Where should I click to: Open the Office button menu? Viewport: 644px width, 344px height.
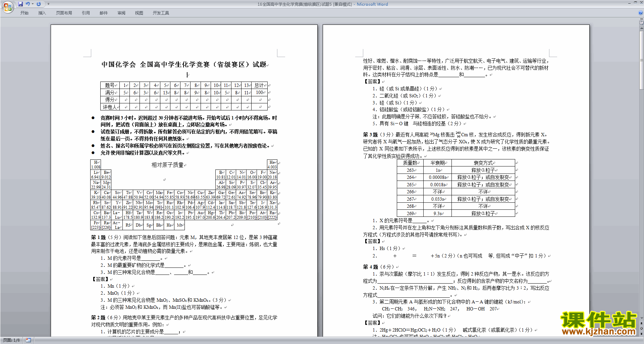click(7, 7)
